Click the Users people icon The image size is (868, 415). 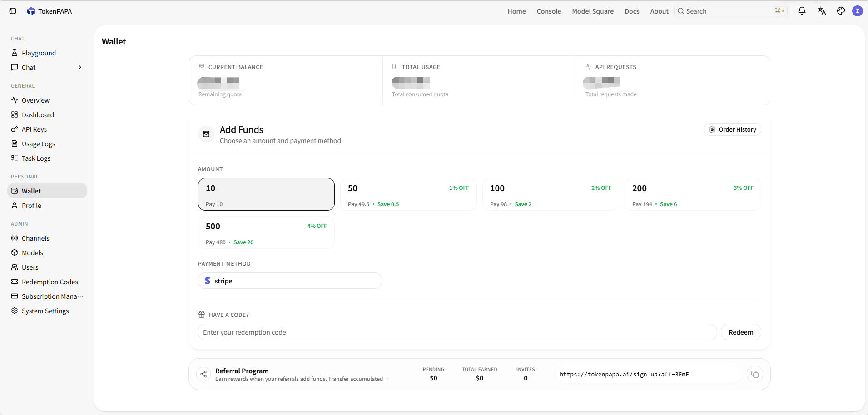tap(15, 267)
